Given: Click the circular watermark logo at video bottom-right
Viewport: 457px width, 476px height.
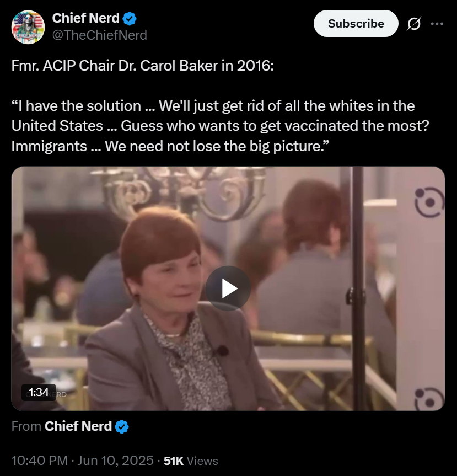Looking at the screenshot, I should pos(429,399).
